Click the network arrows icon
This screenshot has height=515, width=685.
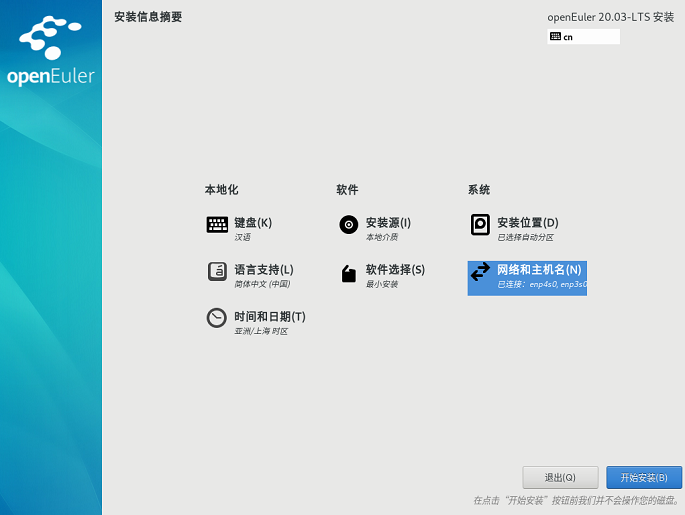click(x=480, y=273)
